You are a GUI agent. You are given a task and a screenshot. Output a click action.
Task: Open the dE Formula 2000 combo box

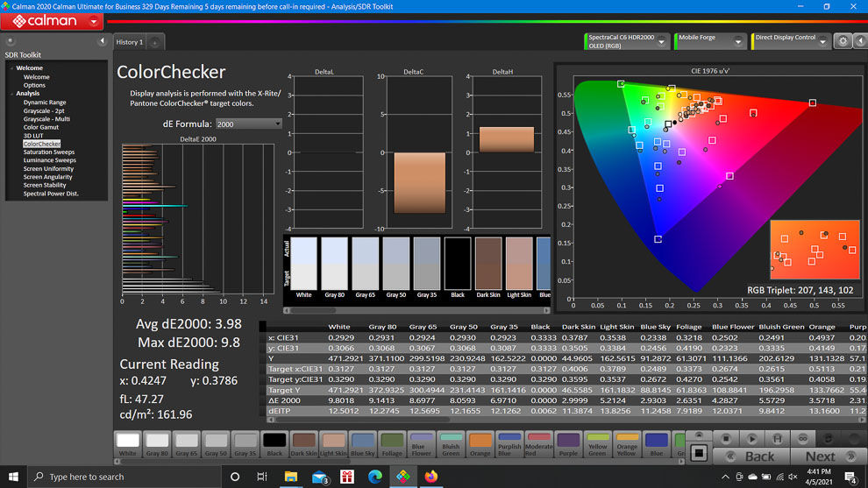click(x=248, y=124)
